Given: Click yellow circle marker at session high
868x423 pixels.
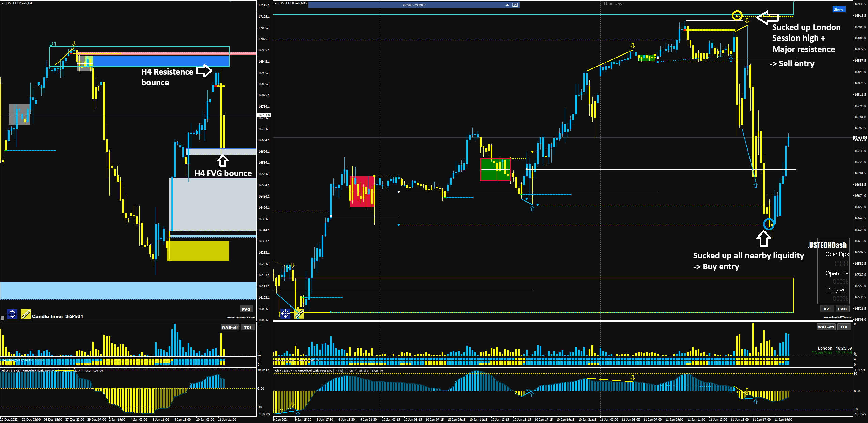Looking at the screenshot, I should point(737,15).
